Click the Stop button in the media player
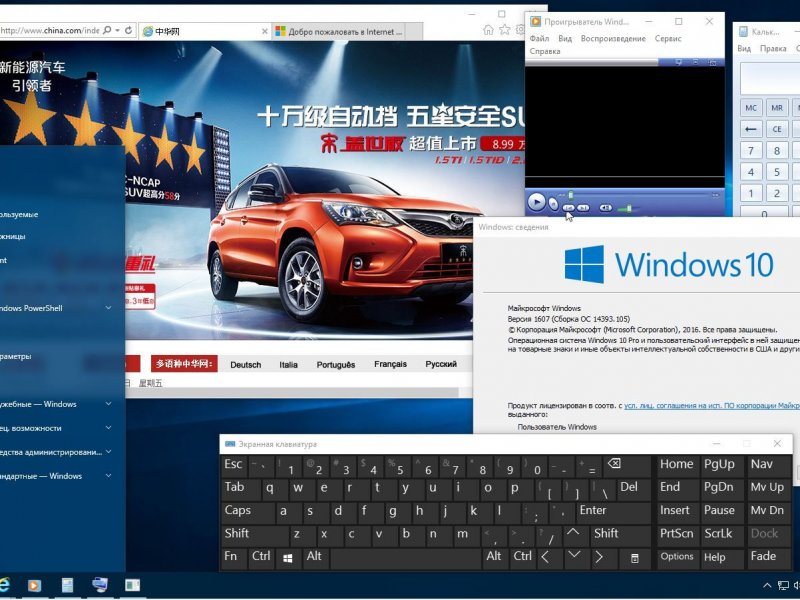800x600 pixels. click(554, 205)
